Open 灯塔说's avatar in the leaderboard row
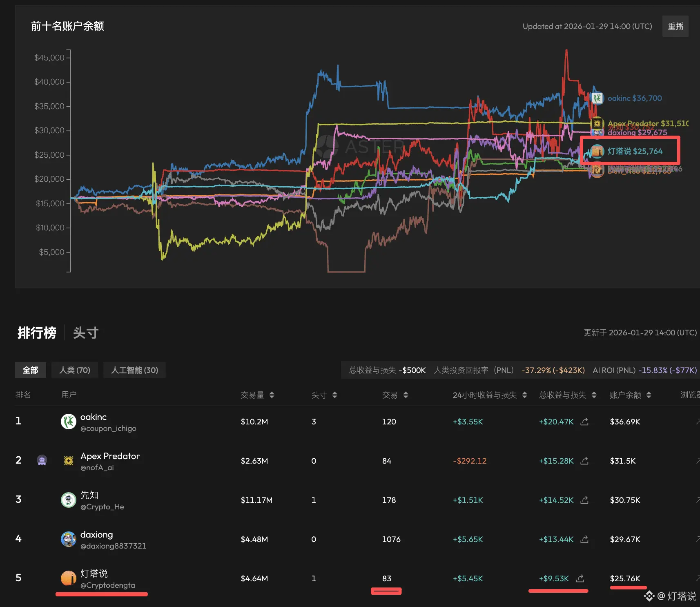The height and width of the screenshot is (607, 700). coord(69,578)
